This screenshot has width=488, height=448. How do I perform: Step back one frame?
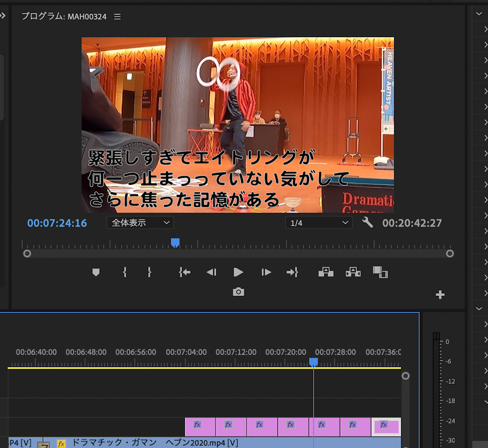211,272
